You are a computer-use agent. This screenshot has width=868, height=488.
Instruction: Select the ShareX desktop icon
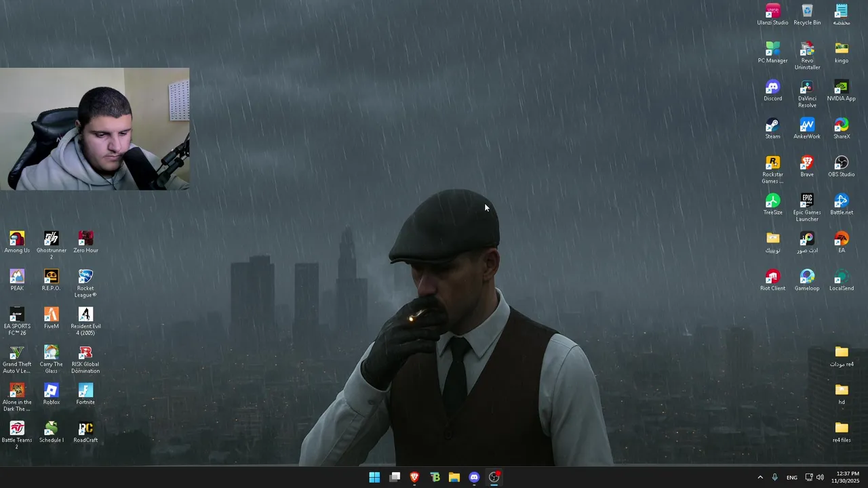pos(842,128)
